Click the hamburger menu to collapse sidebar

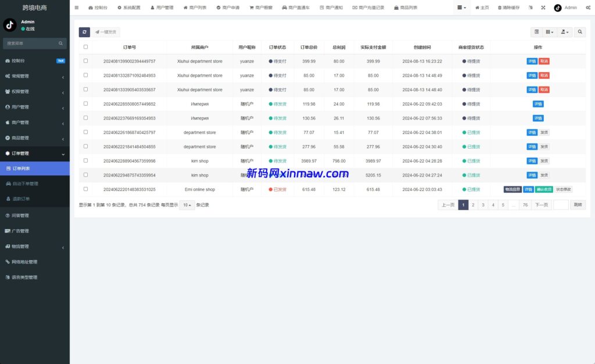pos(77,8)
